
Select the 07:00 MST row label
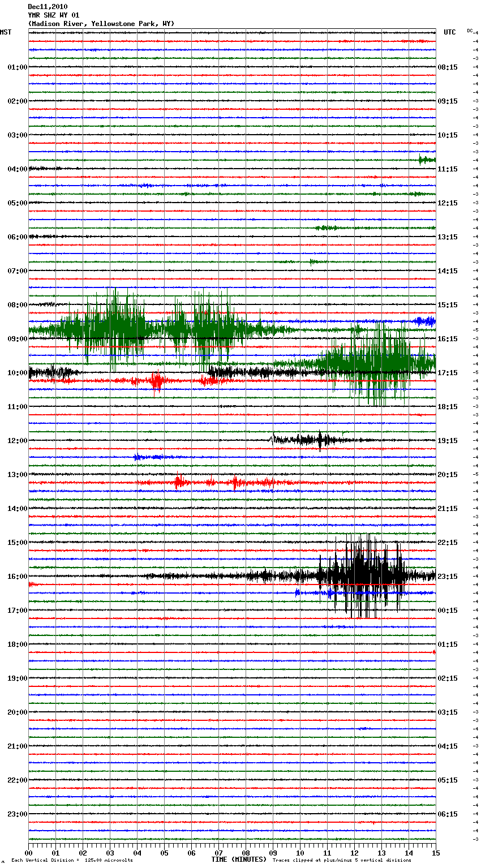17,271
